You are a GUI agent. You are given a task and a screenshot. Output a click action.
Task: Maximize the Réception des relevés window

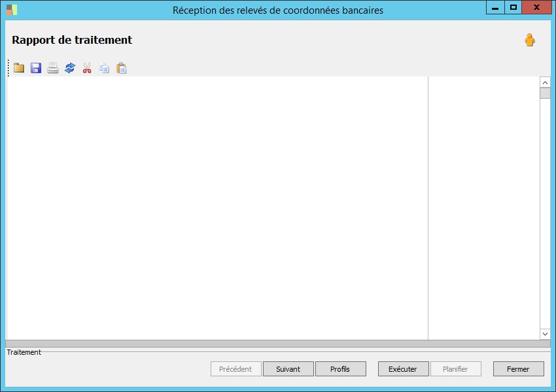(513, 7)
